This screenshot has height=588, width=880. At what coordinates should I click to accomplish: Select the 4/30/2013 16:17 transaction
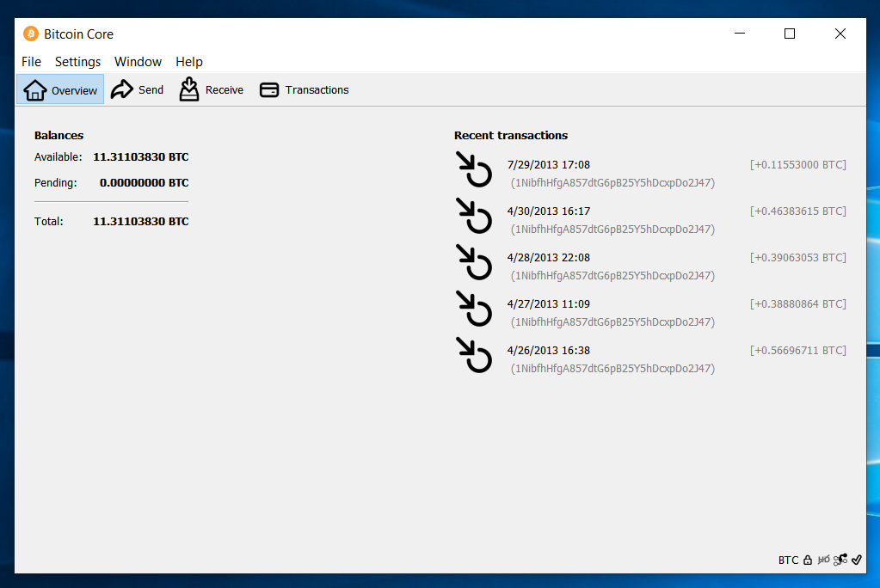pyautogui.click(x=549, y=211)
